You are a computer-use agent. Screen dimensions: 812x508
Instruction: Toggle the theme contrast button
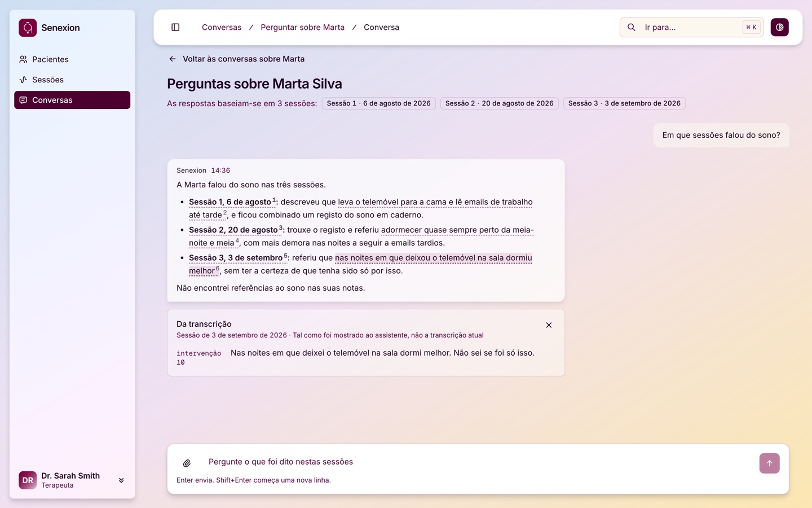(780, 27)
